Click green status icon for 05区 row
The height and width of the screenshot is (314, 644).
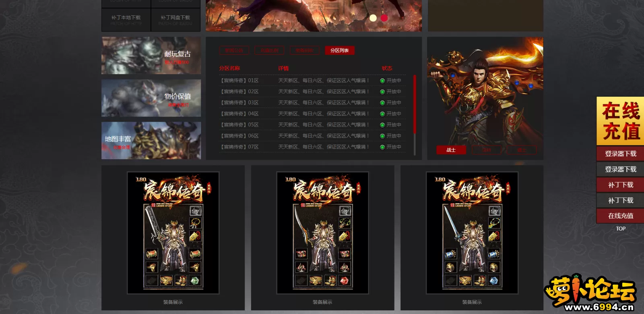(382, 125)
